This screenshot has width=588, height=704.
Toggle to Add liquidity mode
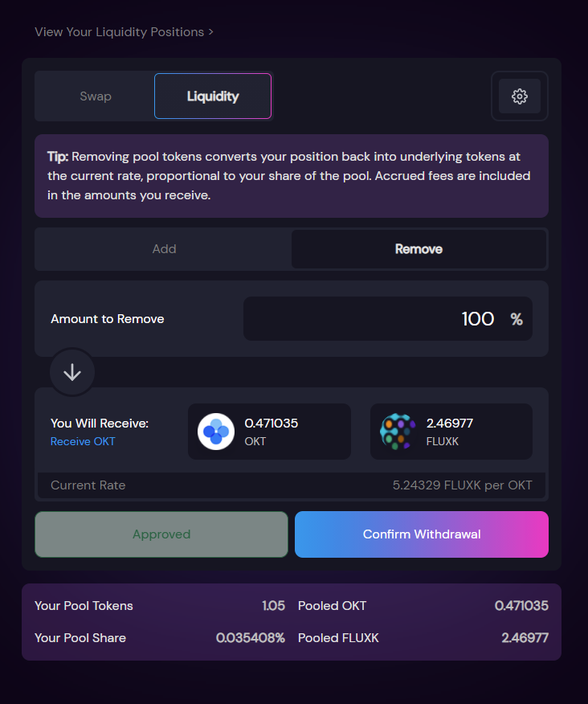coord(165,249)
